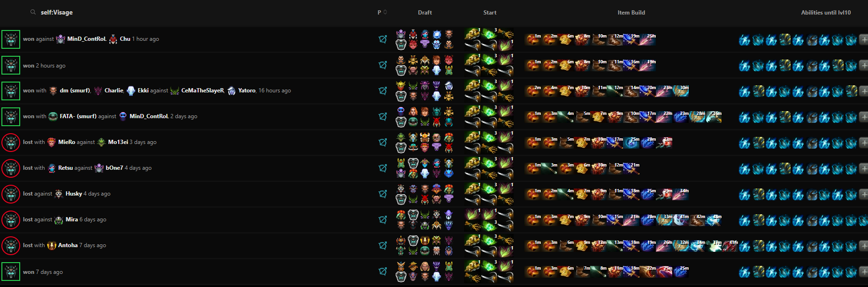Open match link icon for MieRo game

point(383,142)
